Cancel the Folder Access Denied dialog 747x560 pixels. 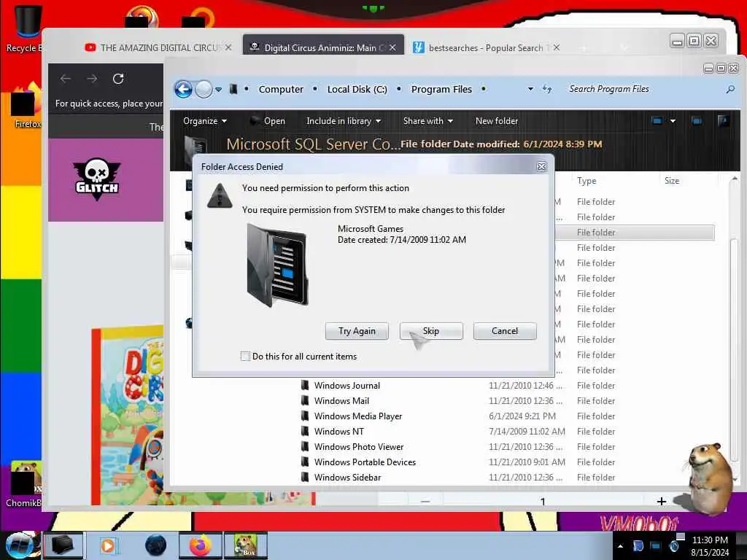(505, 331)
